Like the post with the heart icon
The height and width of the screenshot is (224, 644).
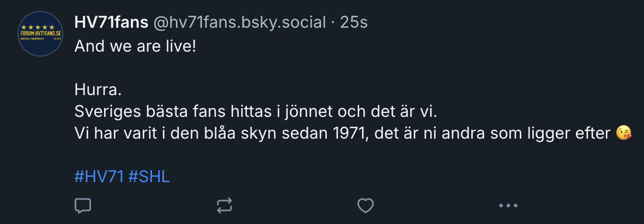[365, 206]
